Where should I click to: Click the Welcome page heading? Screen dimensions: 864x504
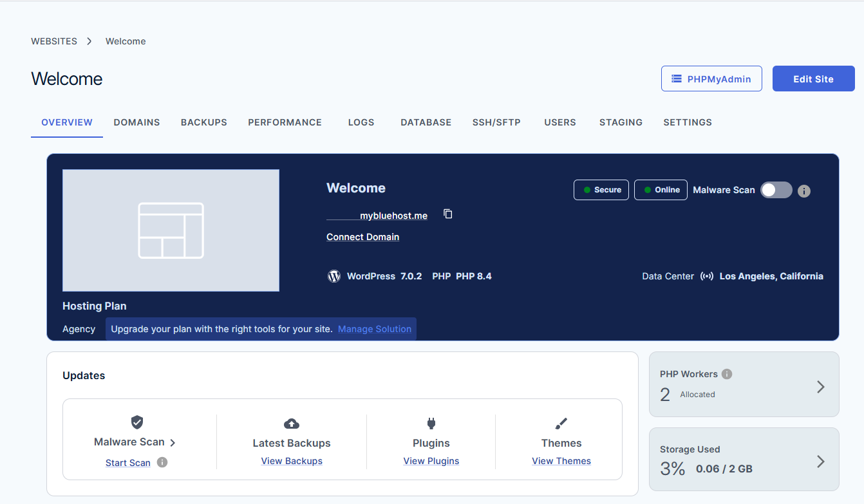tap(67, 79)
